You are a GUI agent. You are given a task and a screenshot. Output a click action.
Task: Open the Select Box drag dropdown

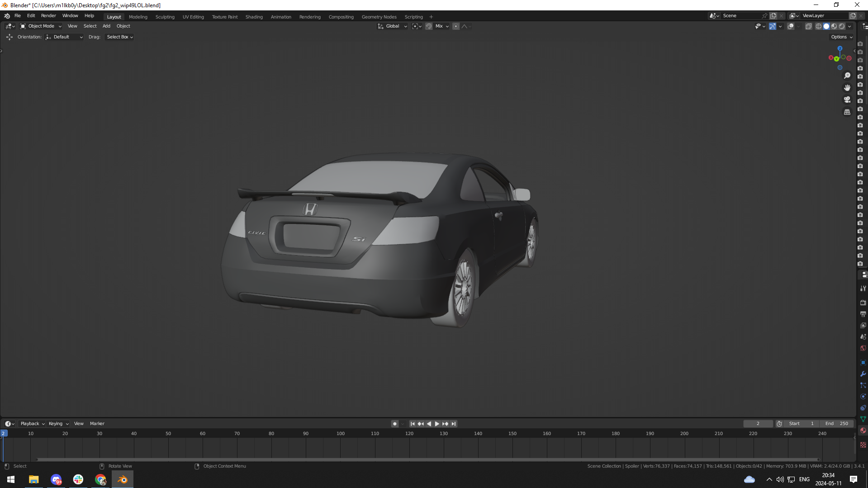[x=119, y=37]
